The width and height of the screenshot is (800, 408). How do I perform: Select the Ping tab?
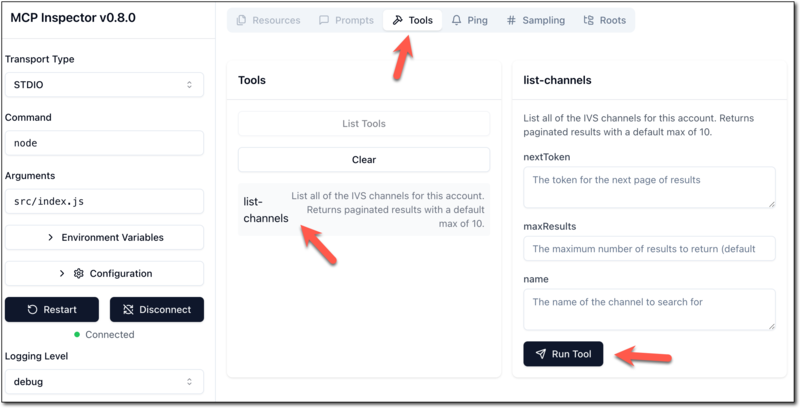point(470,20)
